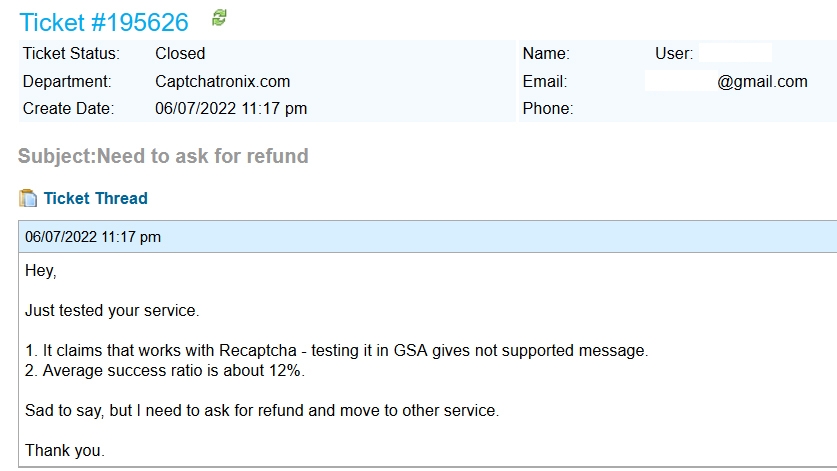
Task: Click the Just tested your service sentence
Action: [112, 310]
